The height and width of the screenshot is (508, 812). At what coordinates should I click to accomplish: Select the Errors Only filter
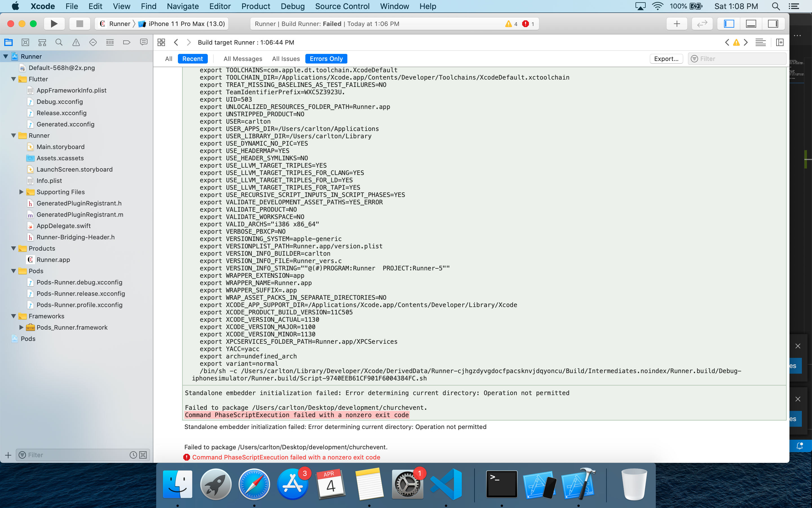326,59
